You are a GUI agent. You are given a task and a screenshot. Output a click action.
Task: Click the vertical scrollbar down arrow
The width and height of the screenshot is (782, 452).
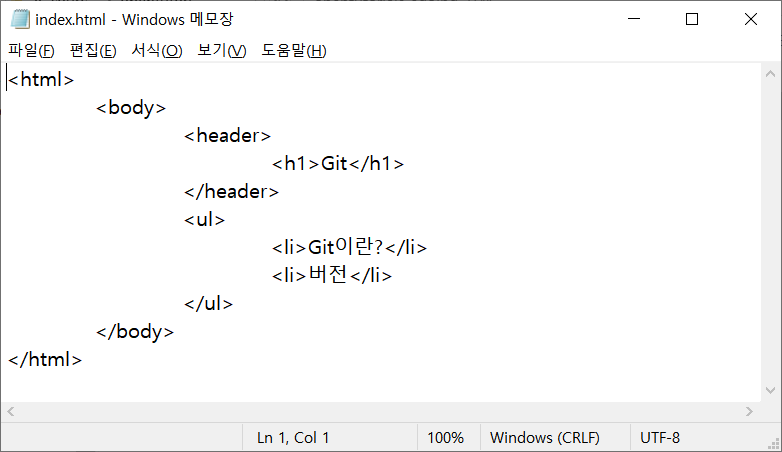tap(771, 391)
